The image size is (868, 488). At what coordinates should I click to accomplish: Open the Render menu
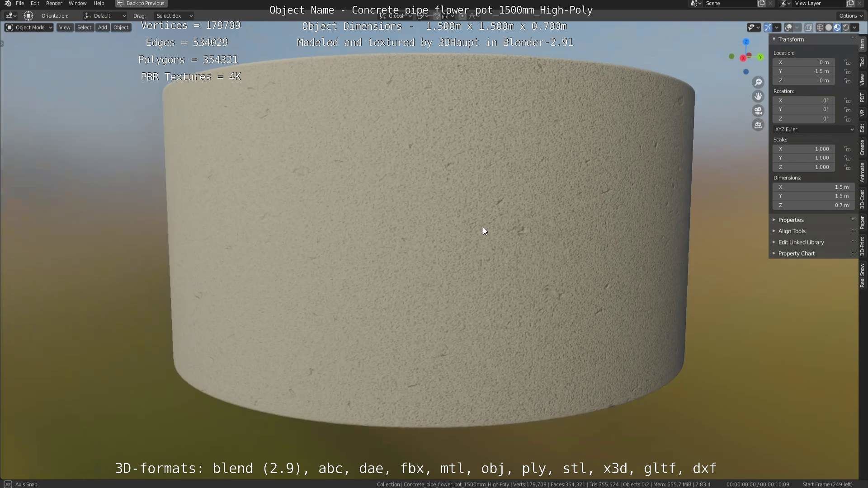pos(54,3)
